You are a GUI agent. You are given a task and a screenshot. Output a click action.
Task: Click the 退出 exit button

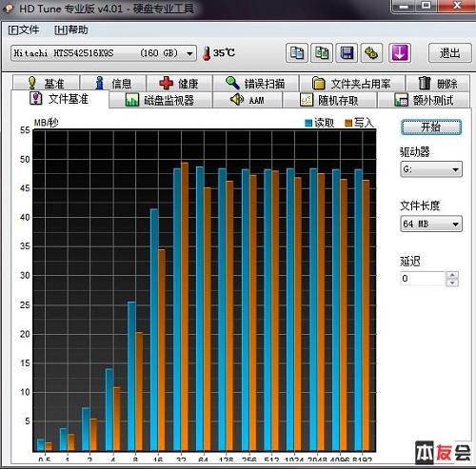(x=449, y=53)
